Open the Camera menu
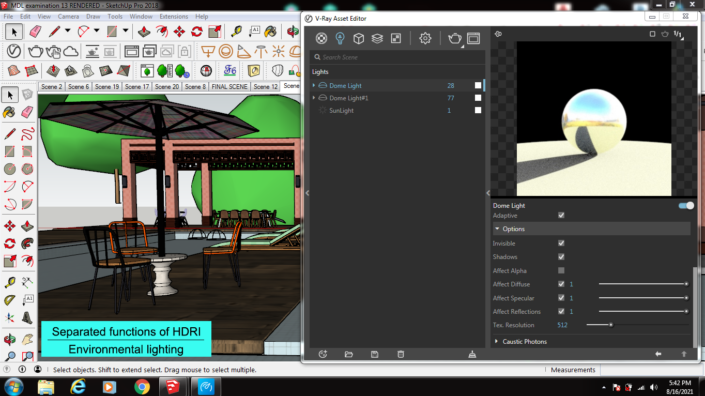 point(68,17)
